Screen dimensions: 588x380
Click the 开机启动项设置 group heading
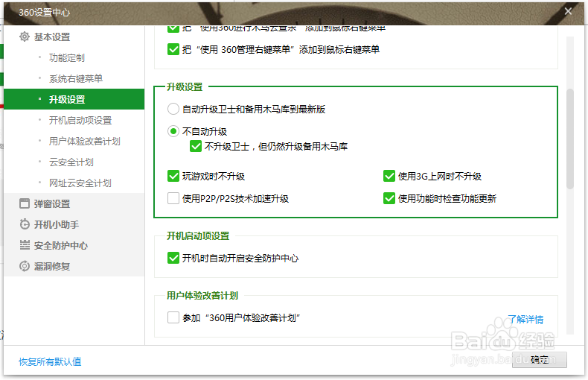coord(198,235)
